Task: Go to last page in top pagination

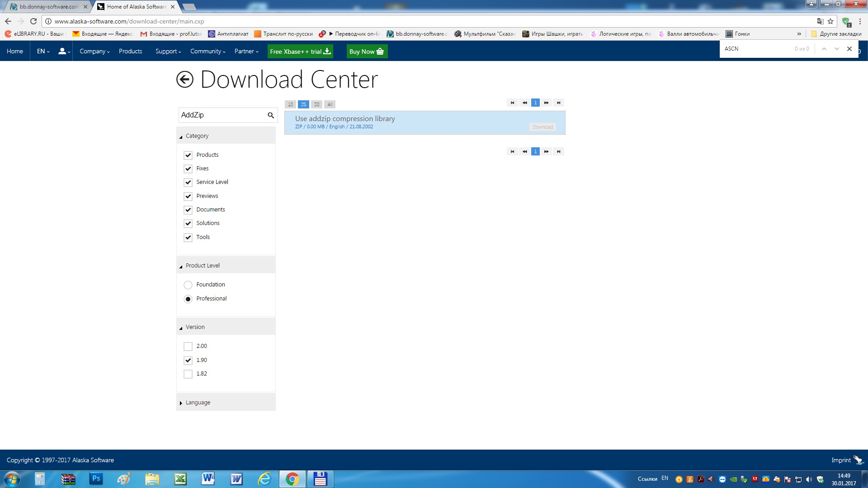Action: 559,103
